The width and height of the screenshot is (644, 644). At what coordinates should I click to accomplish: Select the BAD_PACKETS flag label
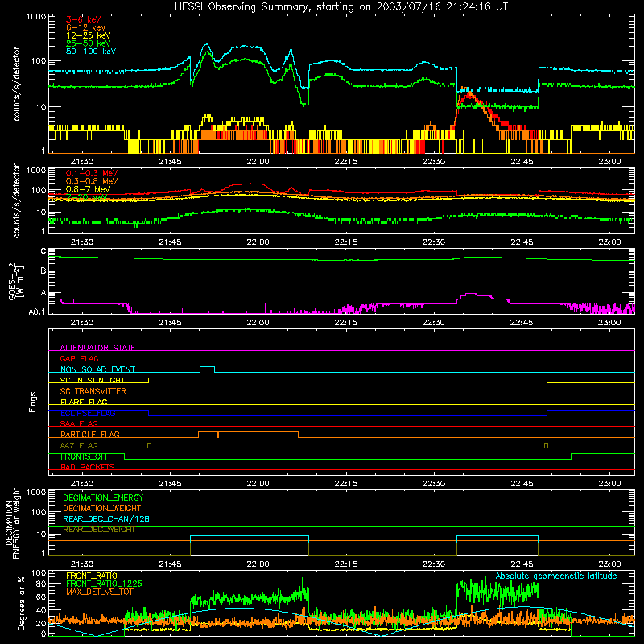pos(88,467)
